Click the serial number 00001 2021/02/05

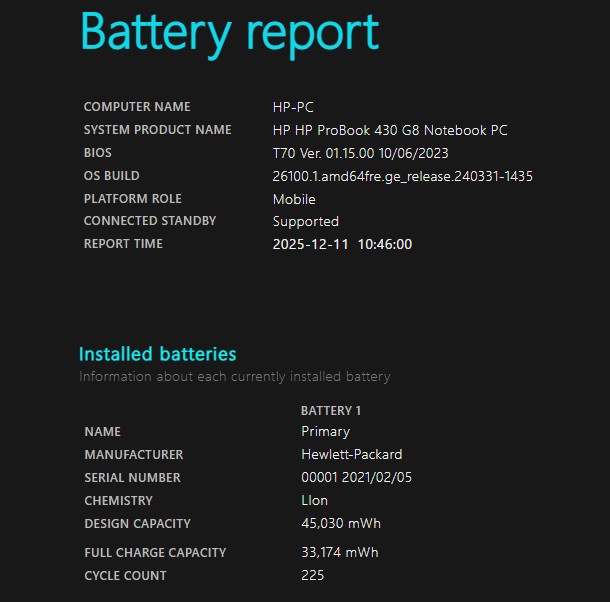356,478
